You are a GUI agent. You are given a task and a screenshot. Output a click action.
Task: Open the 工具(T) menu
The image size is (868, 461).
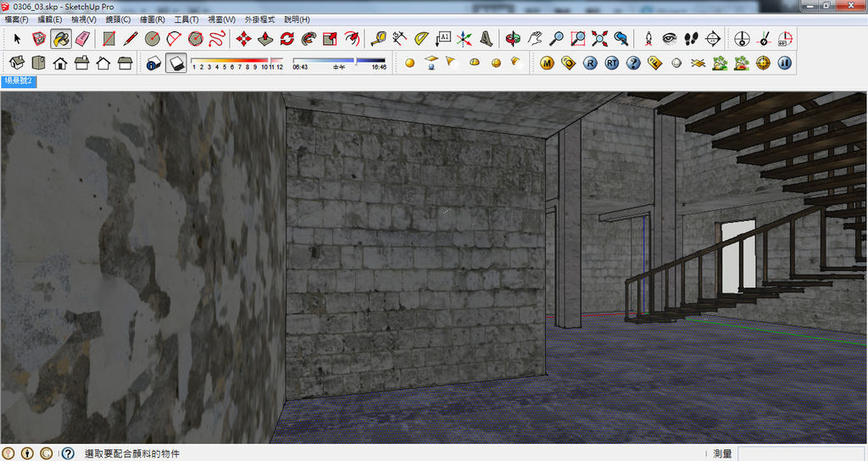point(186,19)
